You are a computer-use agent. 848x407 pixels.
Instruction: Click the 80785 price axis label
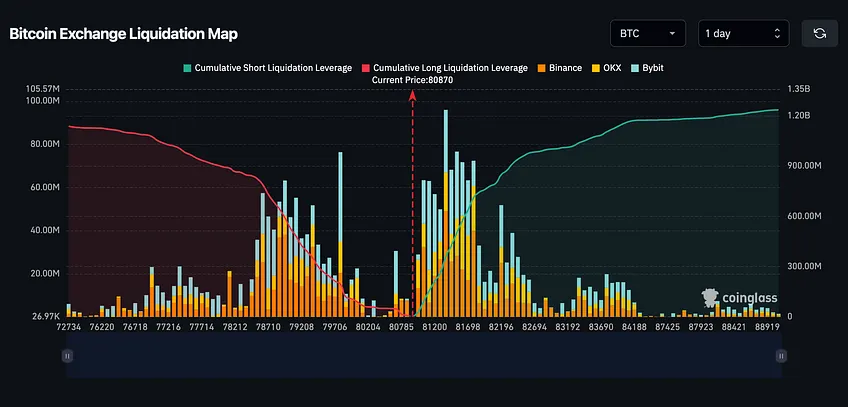click(402, 328)
